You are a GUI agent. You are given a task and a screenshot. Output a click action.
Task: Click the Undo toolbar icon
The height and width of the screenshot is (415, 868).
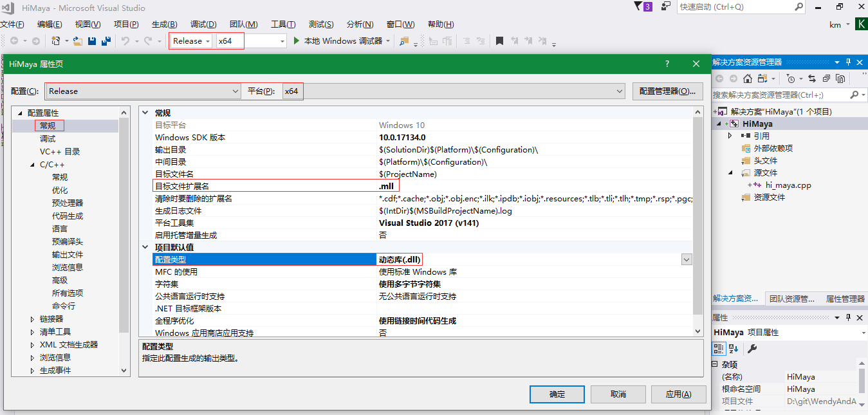[x=125, y=41]
